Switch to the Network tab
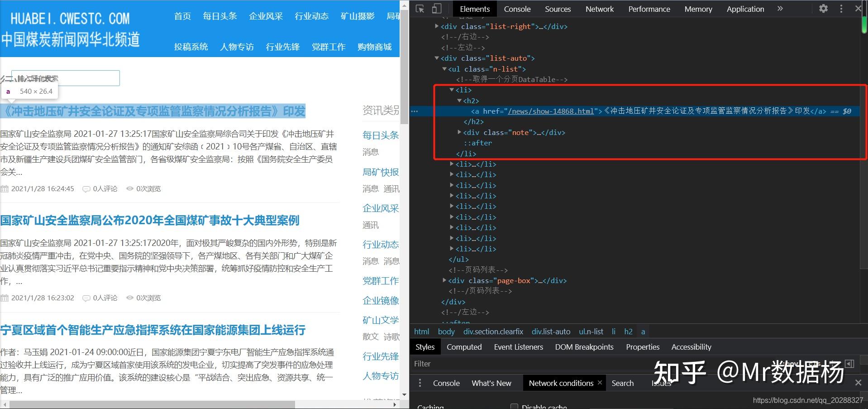 (x=599, y=9)
